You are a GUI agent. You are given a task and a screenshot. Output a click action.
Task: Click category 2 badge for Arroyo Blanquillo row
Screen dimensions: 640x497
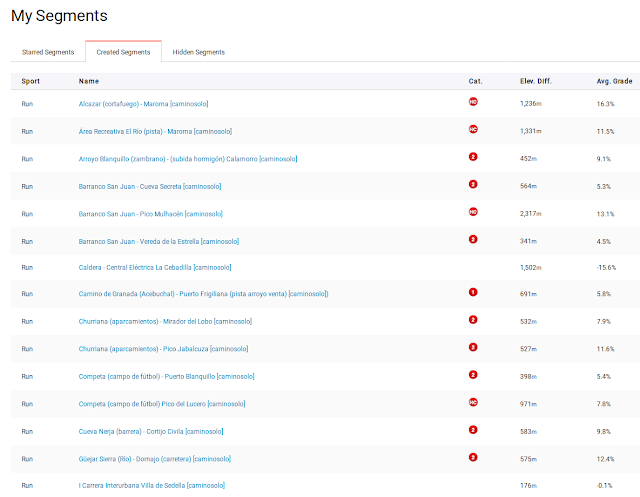tap(473, 157)
